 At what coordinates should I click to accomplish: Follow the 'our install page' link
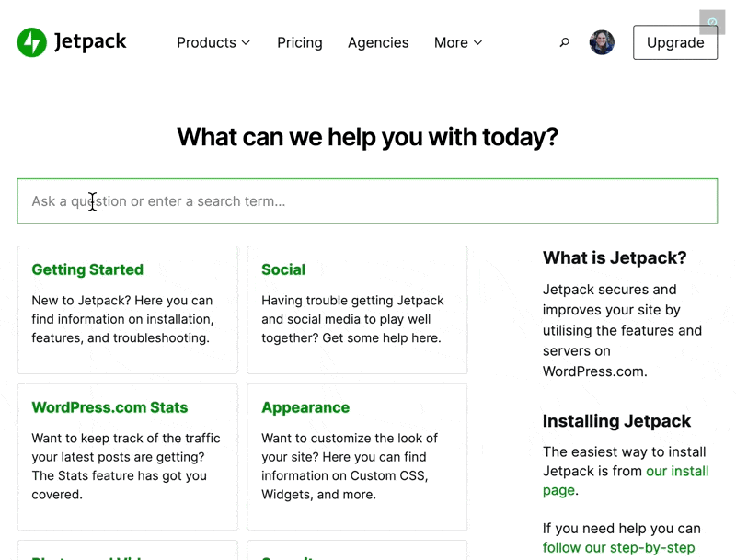point(626,480)
